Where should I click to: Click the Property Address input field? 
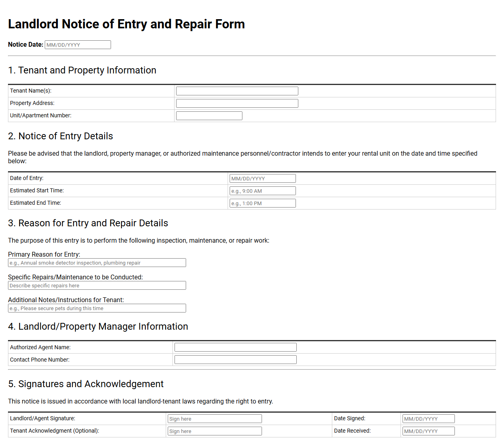click(237, 103)
